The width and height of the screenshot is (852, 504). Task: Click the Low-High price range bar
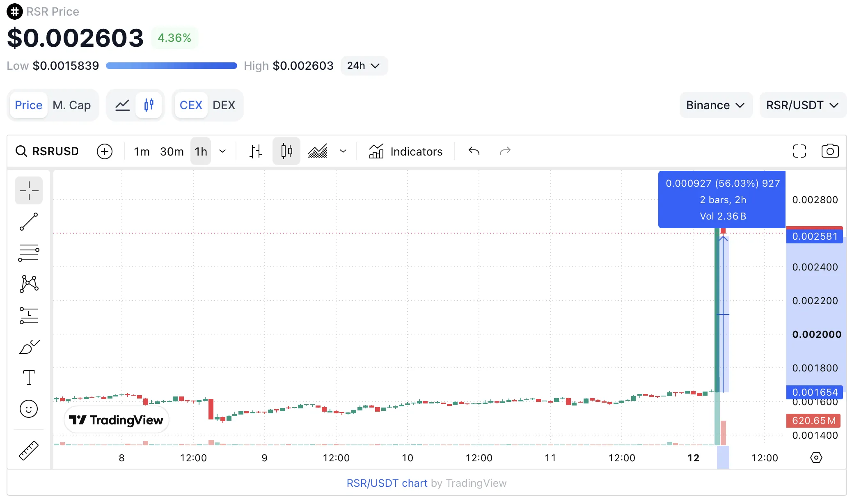pos(172,66)
